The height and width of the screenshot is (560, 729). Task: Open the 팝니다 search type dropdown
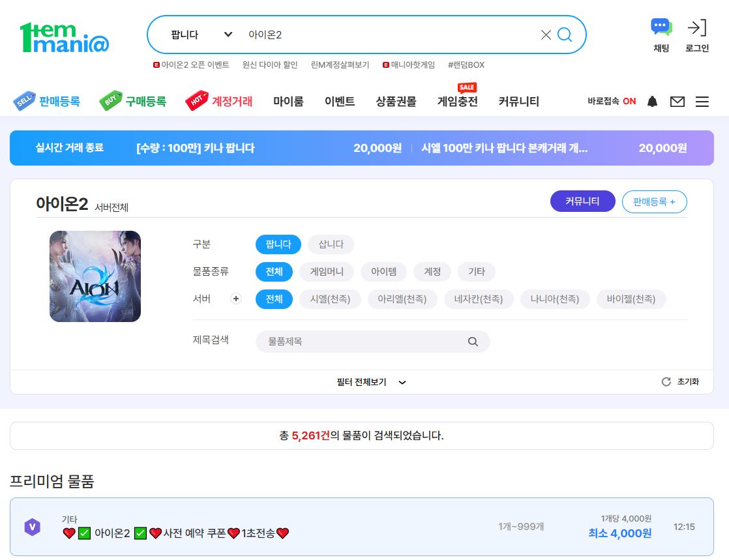click(x=201, y=35)
